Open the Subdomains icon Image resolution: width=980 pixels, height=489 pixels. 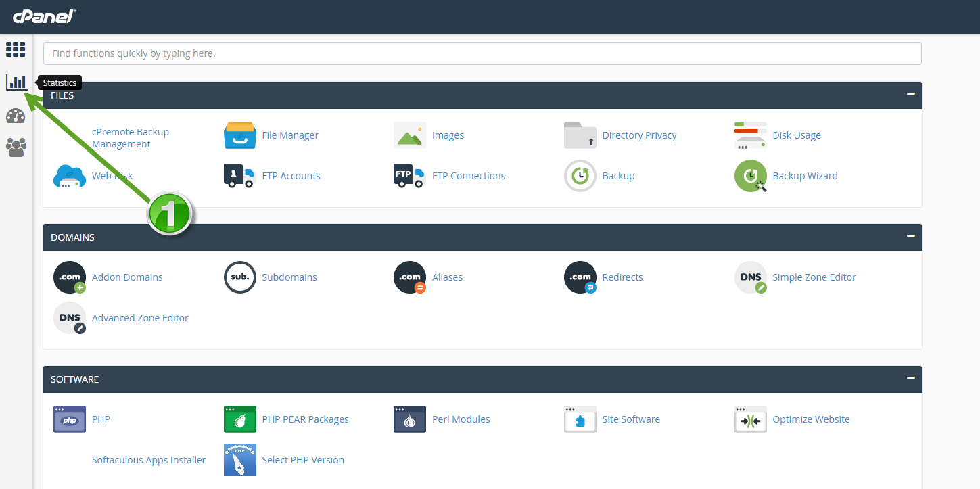[x=240, y=277]
